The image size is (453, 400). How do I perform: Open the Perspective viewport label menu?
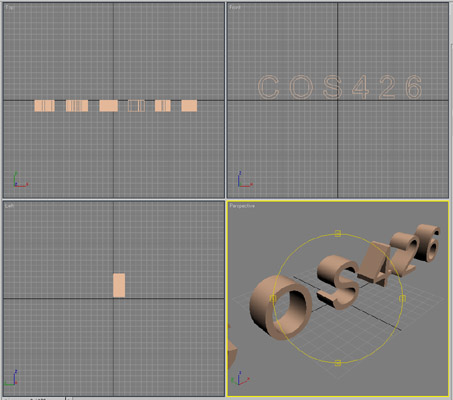point(242,206)
